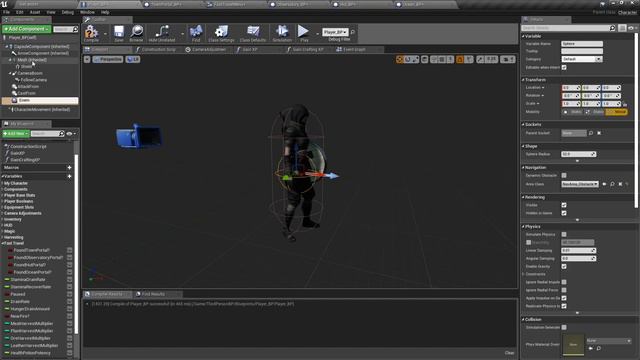Click Area Class use-selected arrow icon
Screen dimensions: 640x360
click(604, 184)
